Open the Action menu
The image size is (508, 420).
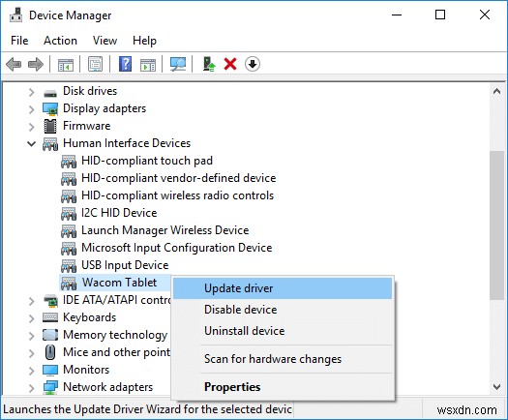(60, 41)
